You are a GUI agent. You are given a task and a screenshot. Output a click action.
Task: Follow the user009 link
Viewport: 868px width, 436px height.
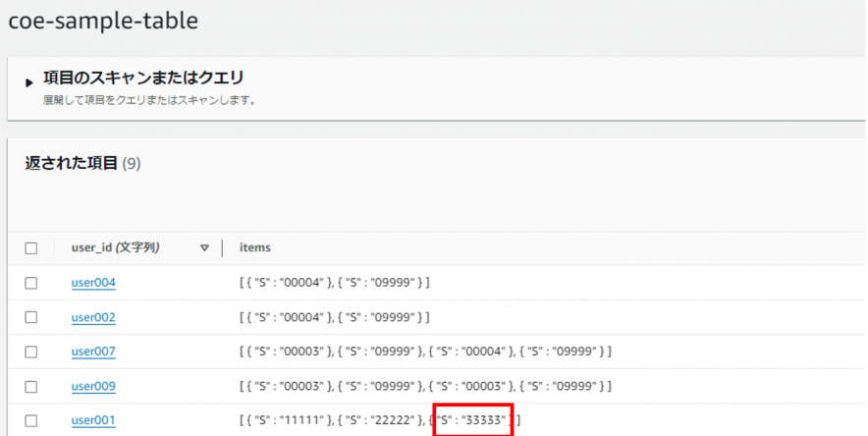point(93,386)
